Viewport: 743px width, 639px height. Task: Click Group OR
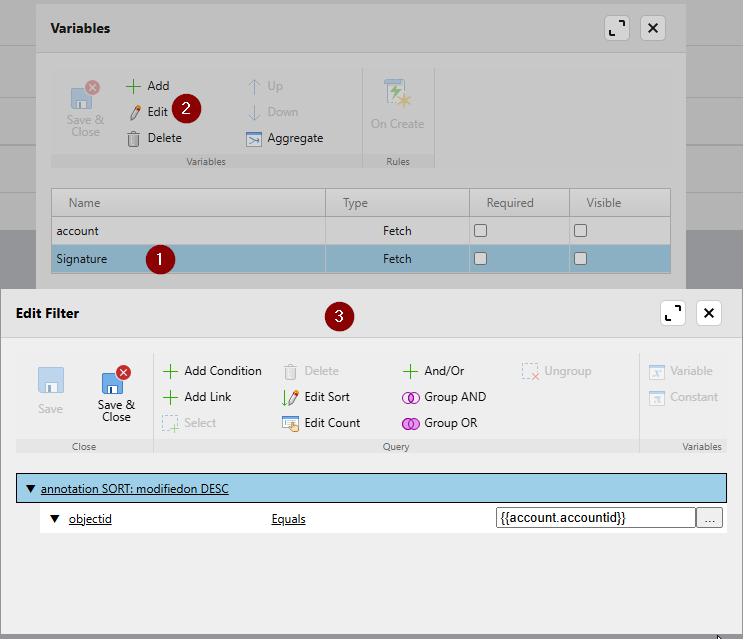pyautogui.click(x=440, y=423)
